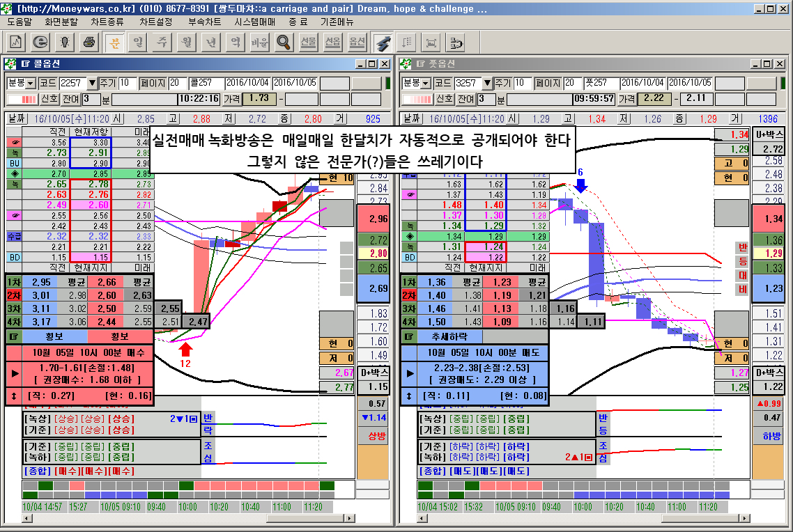Select the 옵션 (options) toolbar button
The width and height of the screenshot is (793, 532).
(x=357, y=42)
